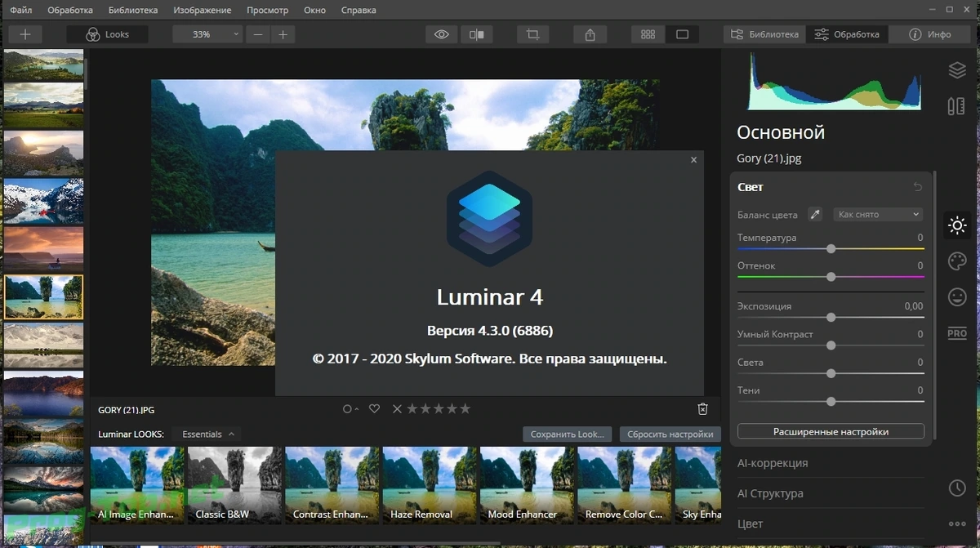Toggle the before/after compare view icon
The height and width of the screenshot is (548, 980).
click(x=475, y=34)
